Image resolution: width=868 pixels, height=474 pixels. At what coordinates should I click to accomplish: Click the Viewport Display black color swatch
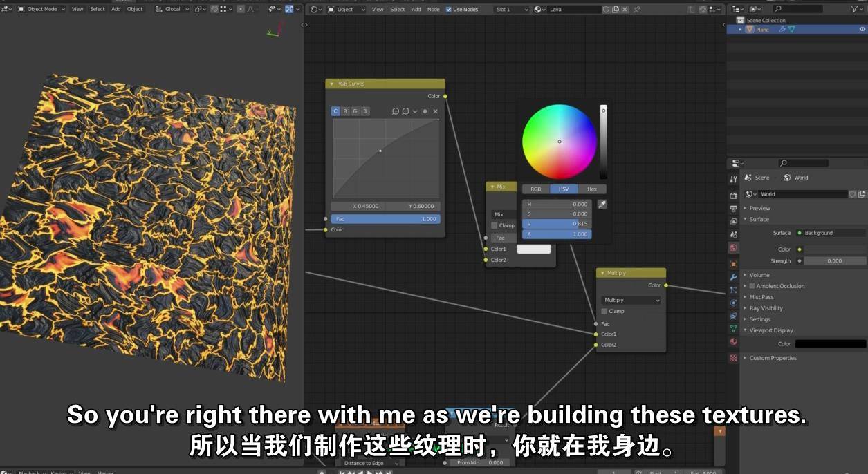pyautogui.click(x=830, y=343)
